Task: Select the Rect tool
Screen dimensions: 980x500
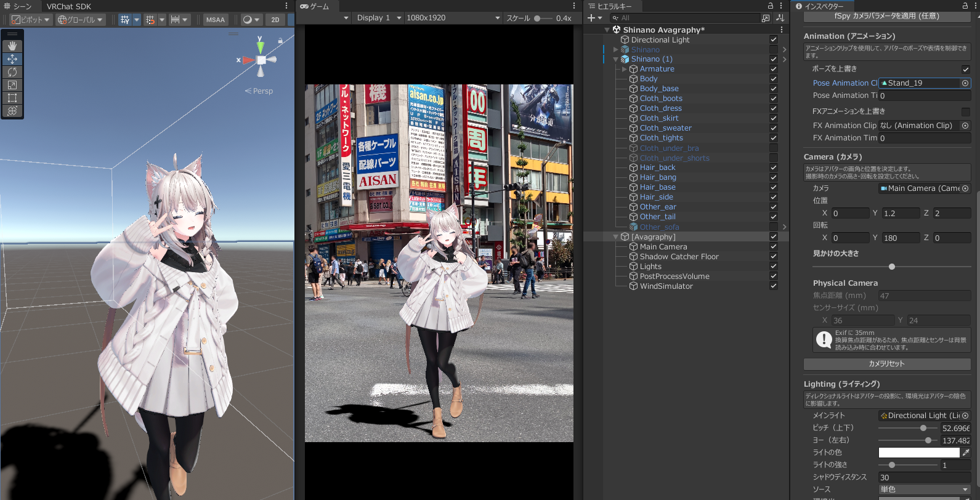Action: tap(12, 98)
